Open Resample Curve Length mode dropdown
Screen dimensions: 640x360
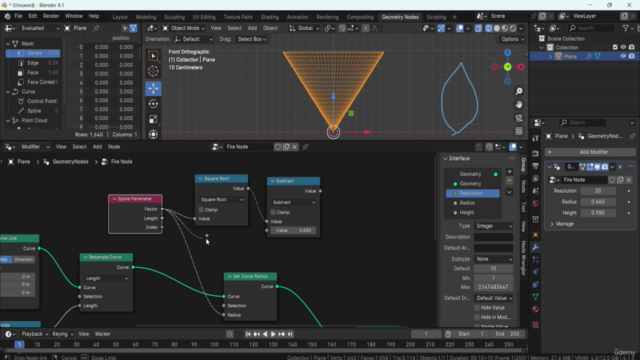click(x=107, y=278)
